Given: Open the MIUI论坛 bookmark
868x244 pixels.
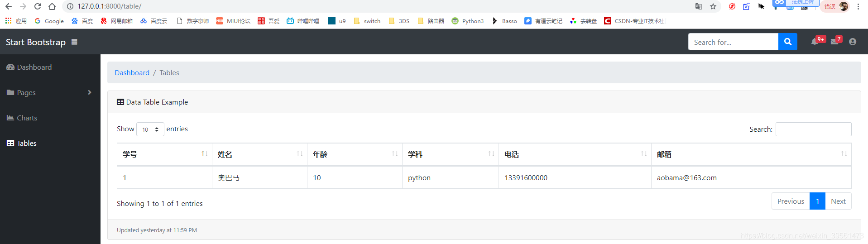Looking at the screenshot, I should pyautogui.click(x=233, y=21).
